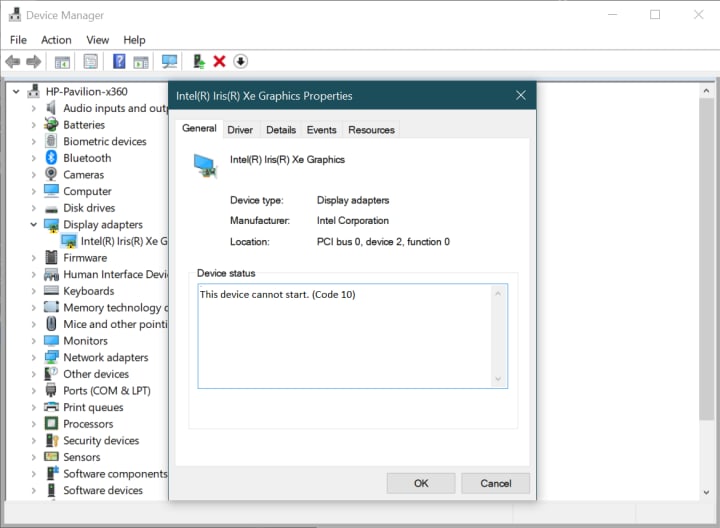Close the Iris Xe Graphics Properties dialog
Viewport: 720px width, 528px height.
[x=520, y=95]
